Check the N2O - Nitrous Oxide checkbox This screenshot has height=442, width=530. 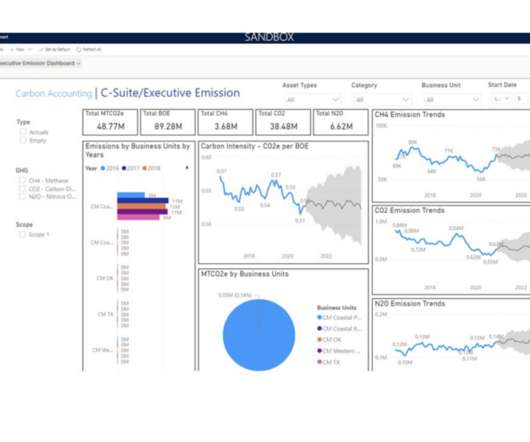point(23,196)
